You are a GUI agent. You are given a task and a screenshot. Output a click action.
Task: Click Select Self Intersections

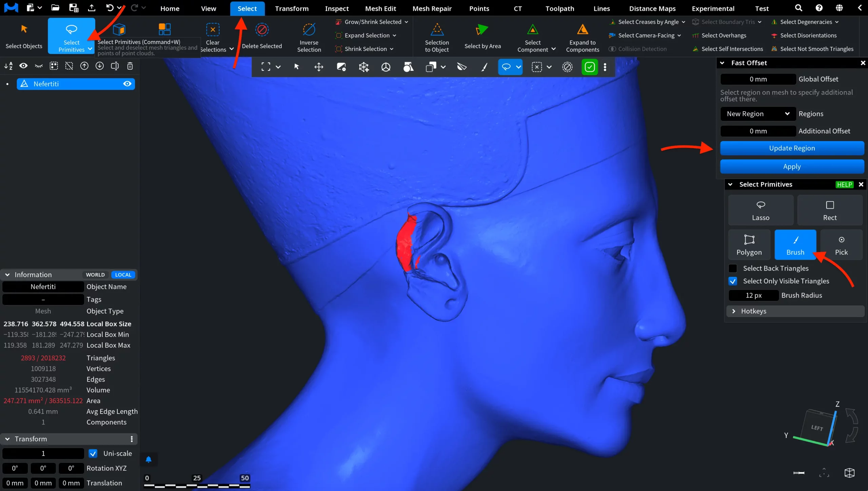point(728,49)
